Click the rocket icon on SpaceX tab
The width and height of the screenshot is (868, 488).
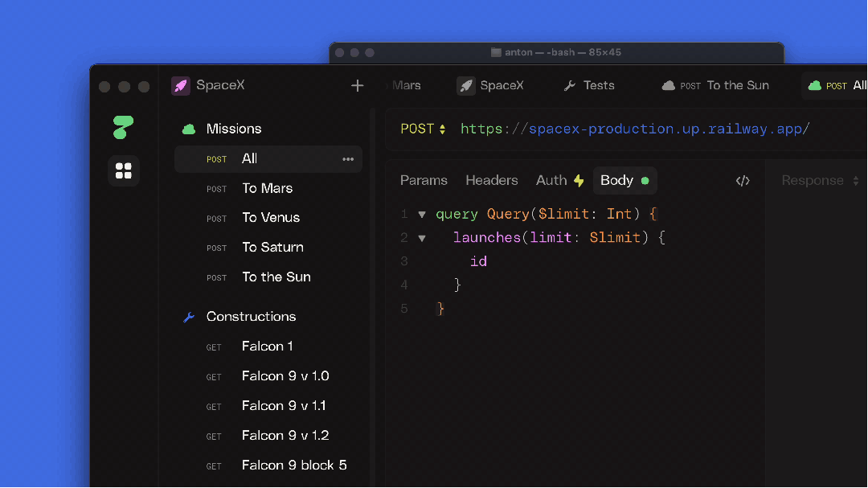tap(466, 85)
